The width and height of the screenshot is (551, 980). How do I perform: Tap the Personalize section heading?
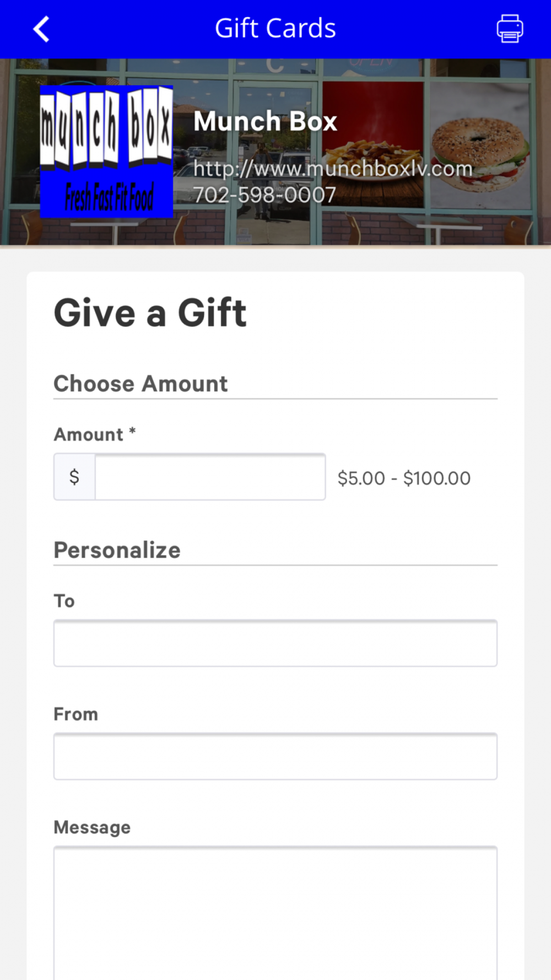click(x=117, y=550)
